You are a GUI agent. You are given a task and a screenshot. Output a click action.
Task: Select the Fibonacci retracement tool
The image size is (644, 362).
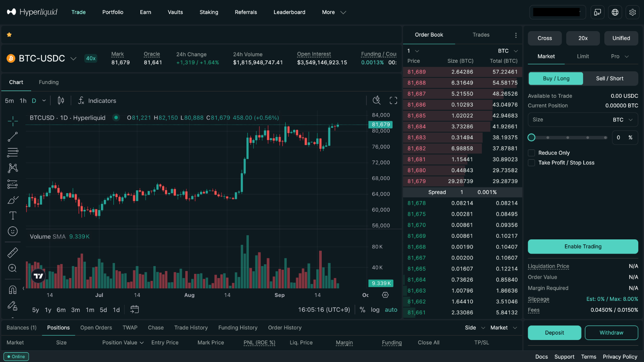click(x=12, y=152)
